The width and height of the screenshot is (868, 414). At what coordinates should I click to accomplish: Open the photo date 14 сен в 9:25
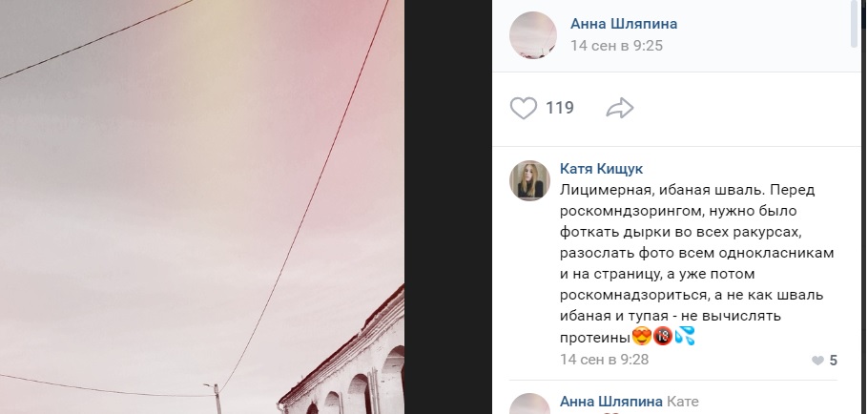617,46
